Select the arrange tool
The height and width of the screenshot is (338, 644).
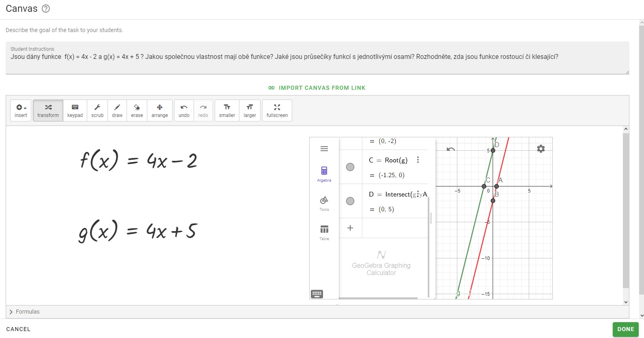pos(160,110)
